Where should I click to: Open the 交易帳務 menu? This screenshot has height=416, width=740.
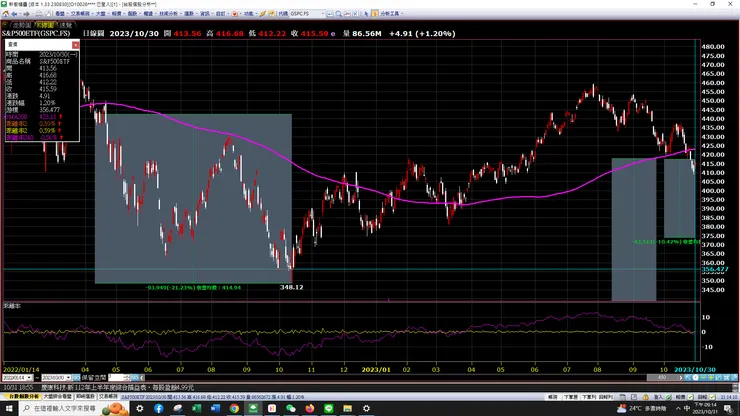tap(81, 14)
